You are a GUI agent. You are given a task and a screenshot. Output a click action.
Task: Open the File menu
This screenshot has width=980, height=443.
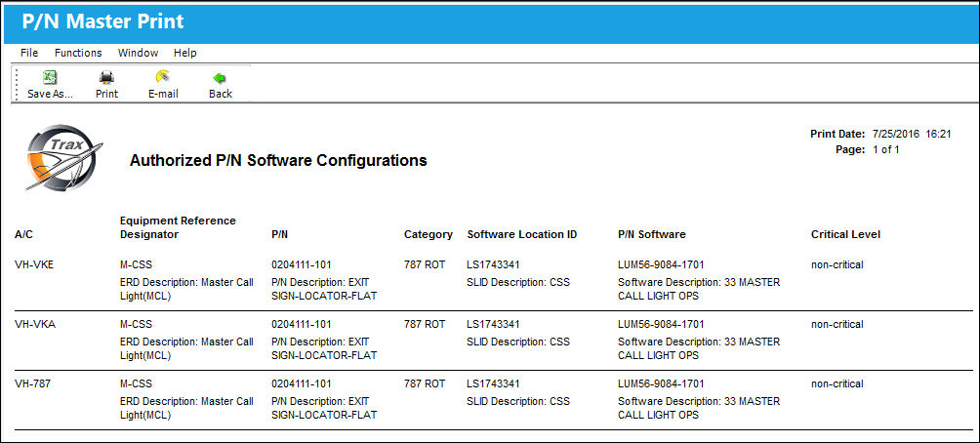(29, 53)
